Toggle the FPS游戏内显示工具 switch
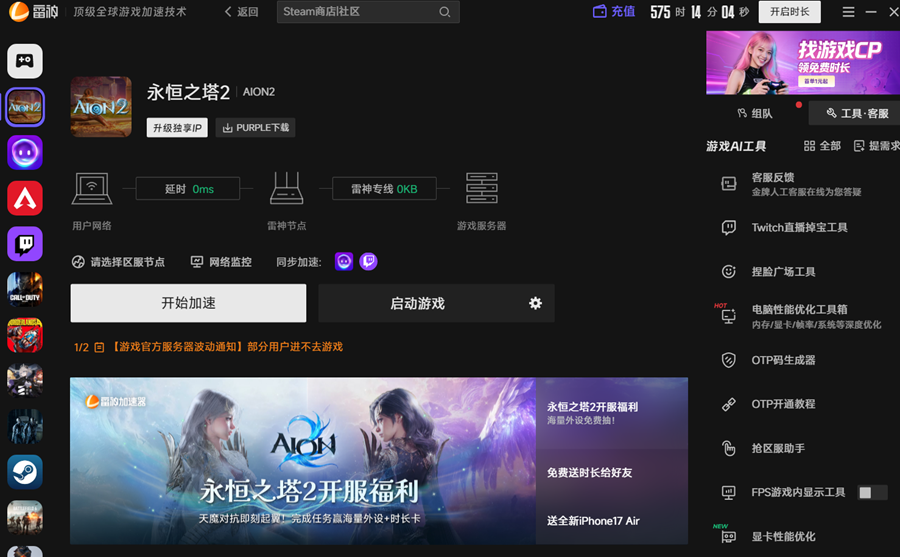Viewport: 900px width, 557px height. [x=872, y=492]
